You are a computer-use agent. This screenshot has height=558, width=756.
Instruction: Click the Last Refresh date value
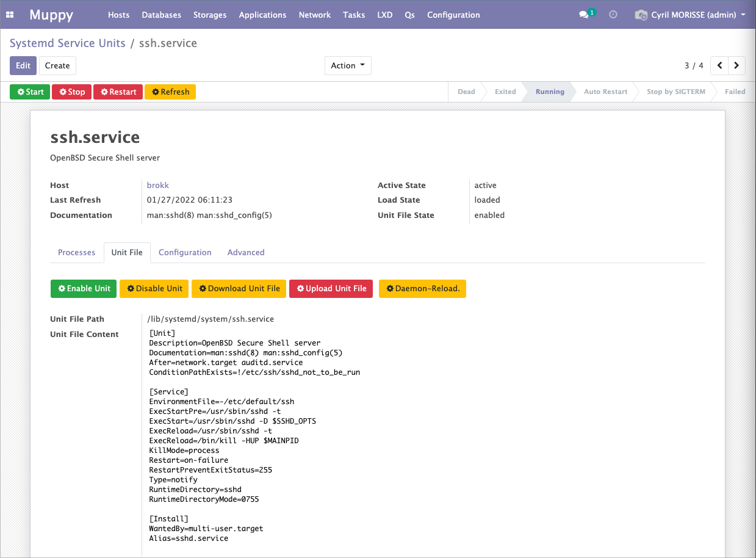190,200
